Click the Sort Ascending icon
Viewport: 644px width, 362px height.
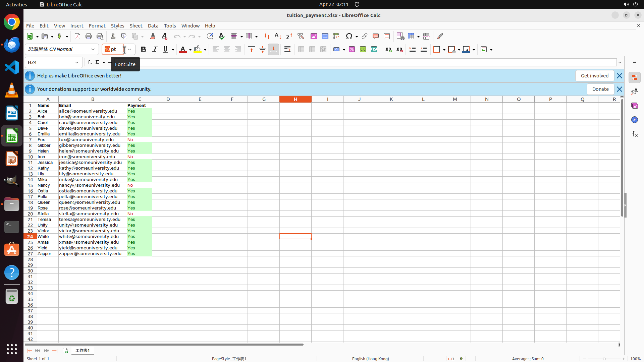[x=278, y=36]
